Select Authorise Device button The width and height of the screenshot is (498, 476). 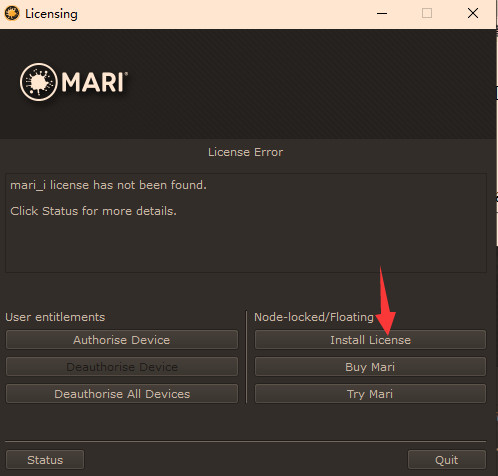(122, 340)
